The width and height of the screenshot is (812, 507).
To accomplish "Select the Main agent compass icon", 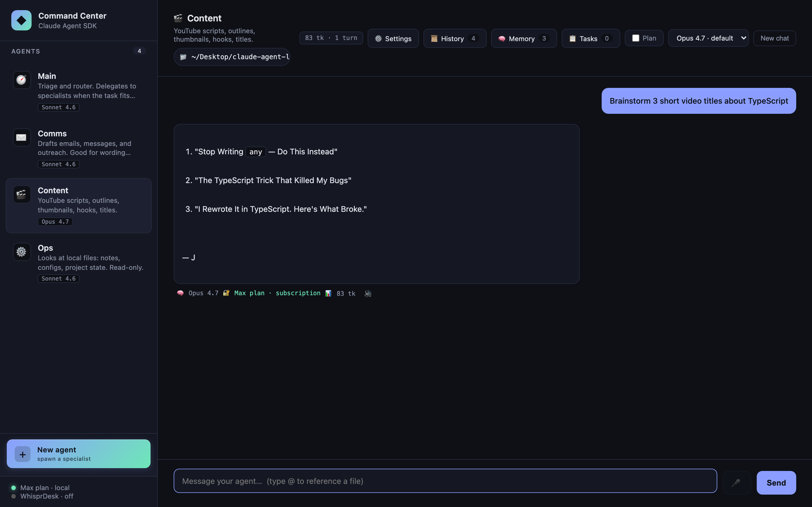I will coord(21,80).
